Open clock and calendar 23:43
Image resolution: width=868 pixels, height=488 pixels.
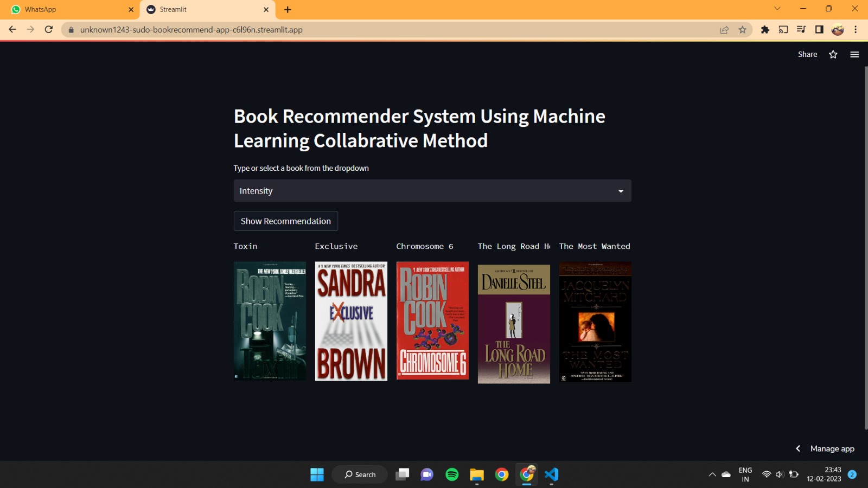click(x=824, y=474)
